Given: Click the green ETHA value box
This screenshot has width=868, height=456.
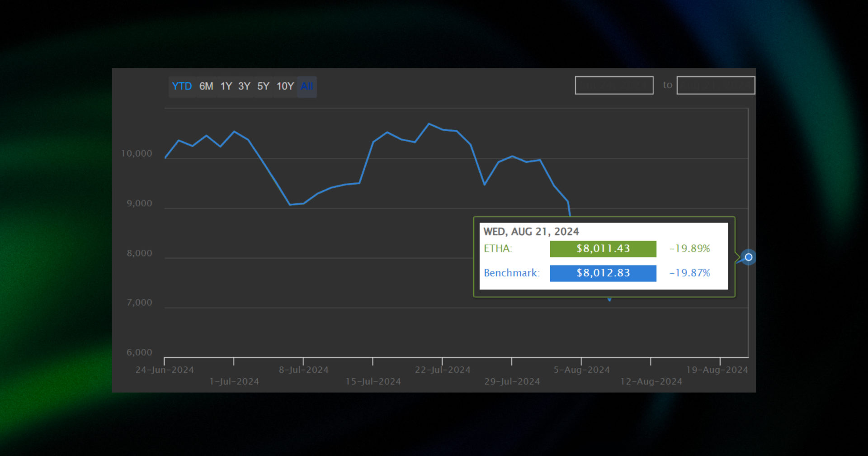Looking at the screenshot, I should point(603,249).
